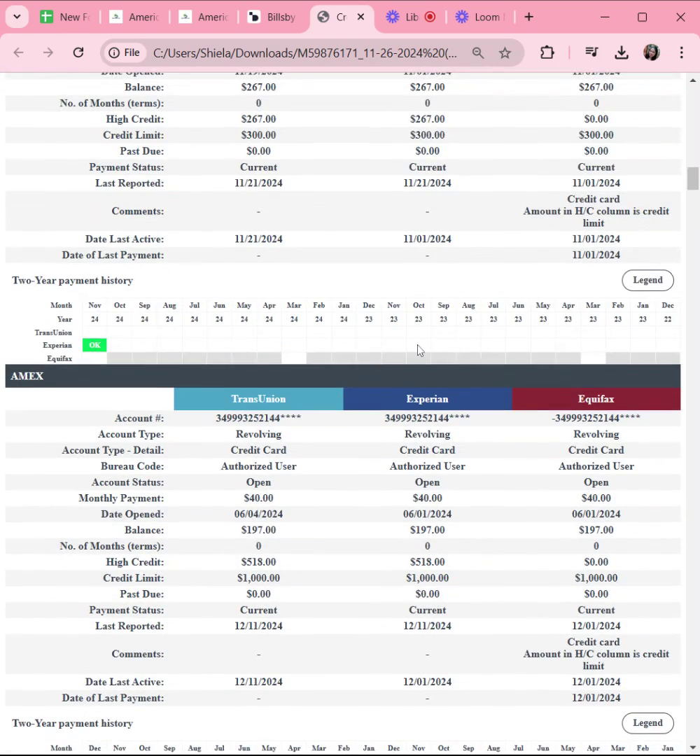Open Chrome three-dot menu
This screenshot has width=700, height=756.
coord(681,52)
